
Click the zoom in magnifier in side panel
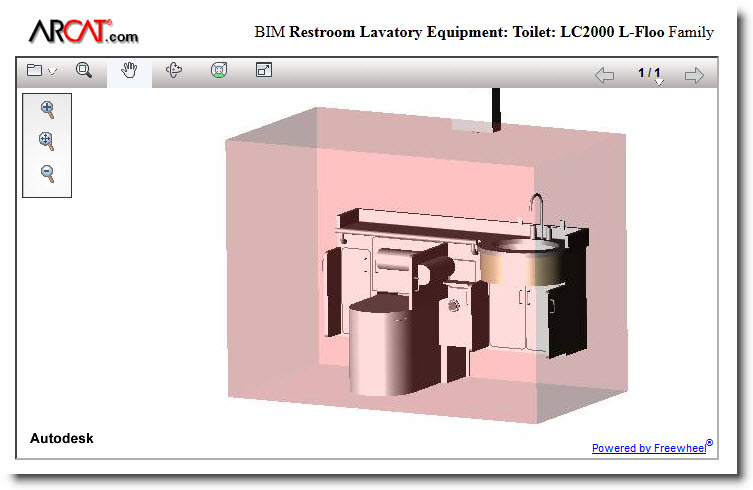click(x=47, y=110)
